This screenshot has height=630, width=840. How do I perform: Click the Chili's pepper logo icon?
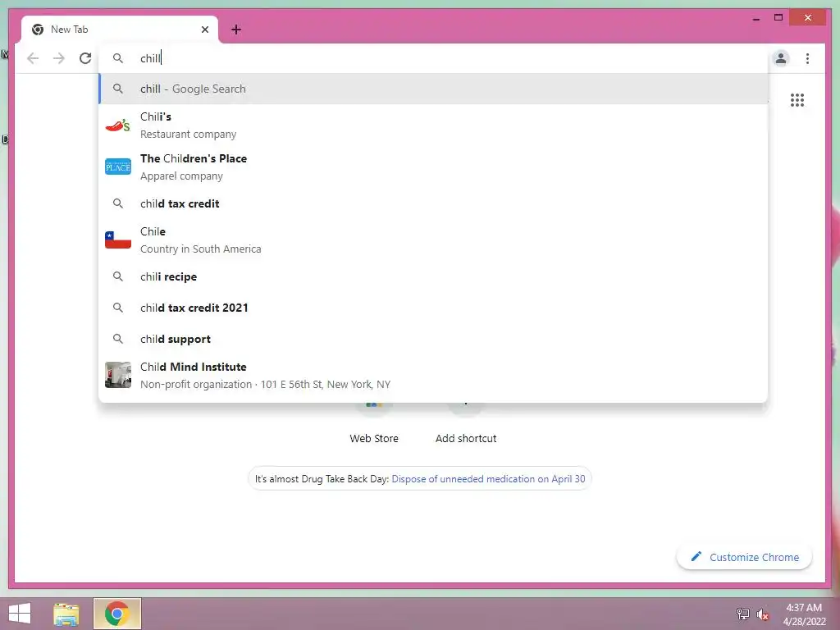pos(118,126)
